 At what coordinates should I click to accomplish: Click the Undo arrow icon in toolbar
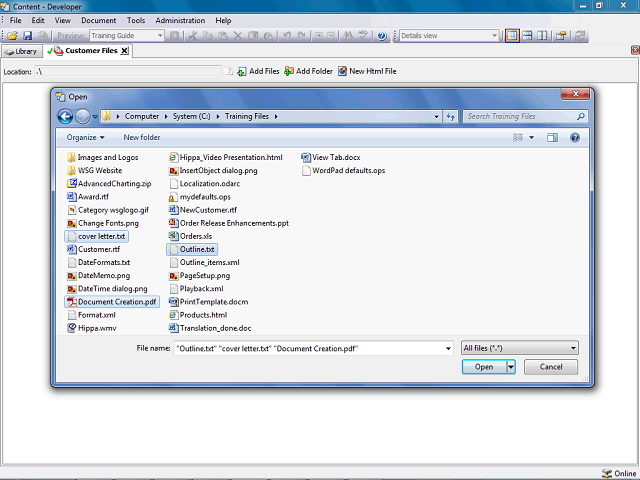point(287,36)
